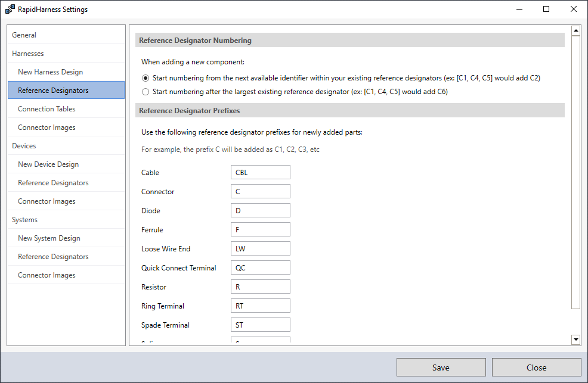Select the Devices category

[x=66, y=146]
